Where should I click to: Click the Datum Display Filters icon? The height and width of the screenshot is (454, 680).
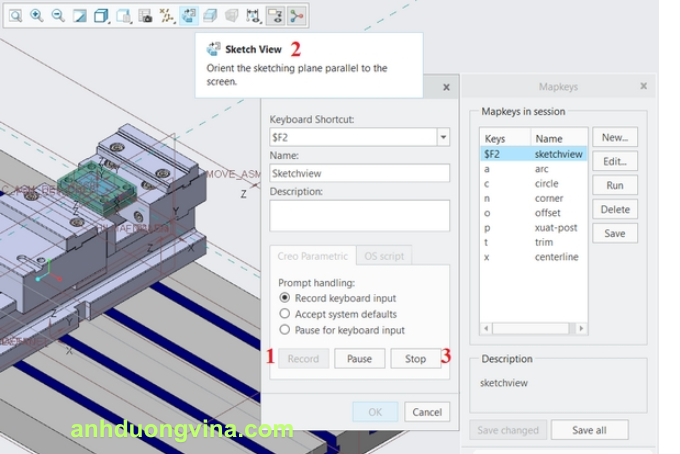pos(167,15)
